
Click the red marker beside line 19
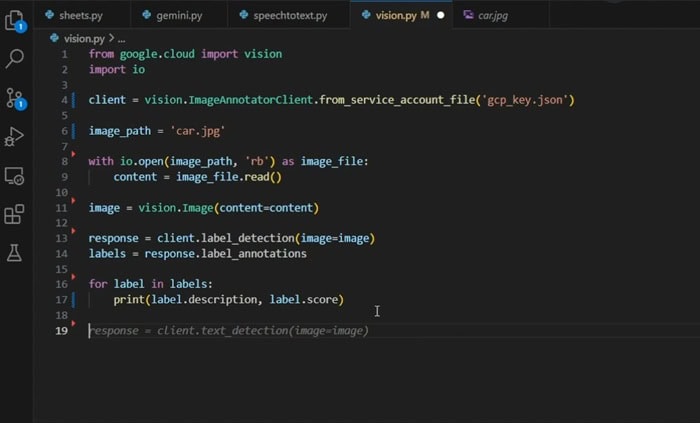click(74, 323)
